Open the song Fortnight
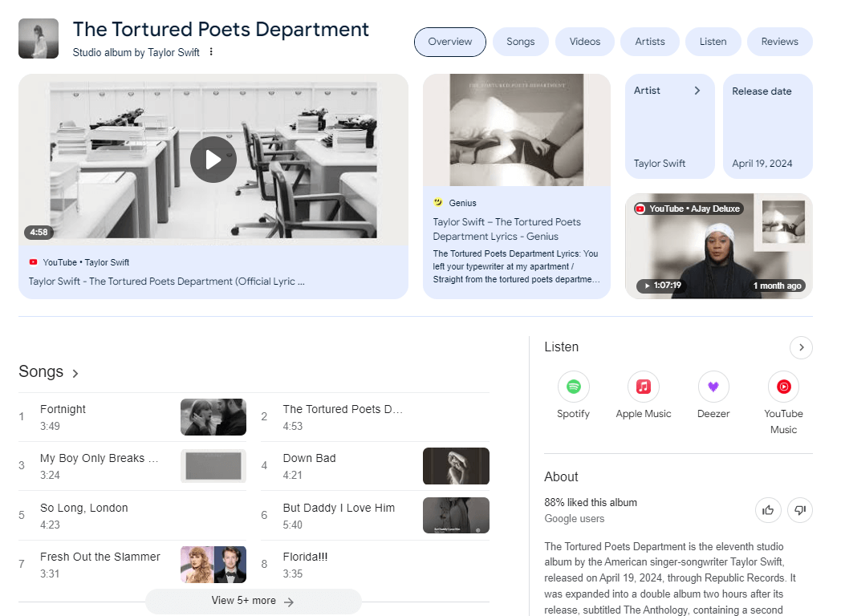The width and height of the screenshot is (841, 616). tap(63, 409)
